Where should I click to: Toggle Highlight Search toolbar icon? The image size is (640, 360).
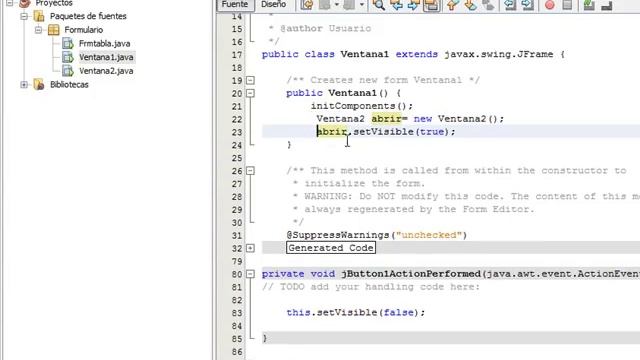tap(432, 5)
